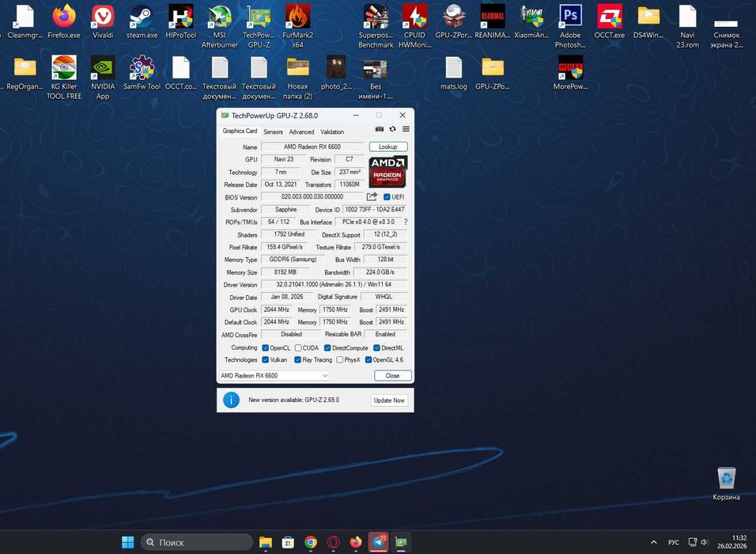756x554 pixels.
Task: Click the taskbar search box
Action: [x=197, y=542]
